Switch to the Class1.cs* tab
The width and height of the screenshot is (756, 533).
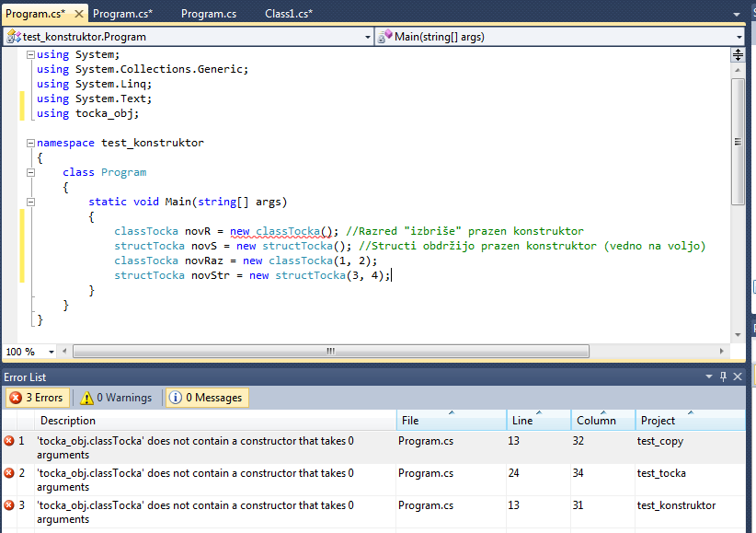pyautogui.click(x=289, y=14)
